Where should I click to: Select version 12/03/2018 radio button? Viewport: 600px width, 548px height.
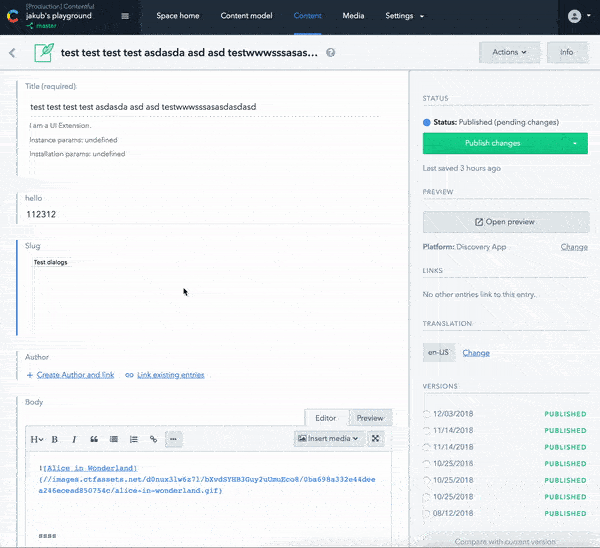(x=427, y=414)
